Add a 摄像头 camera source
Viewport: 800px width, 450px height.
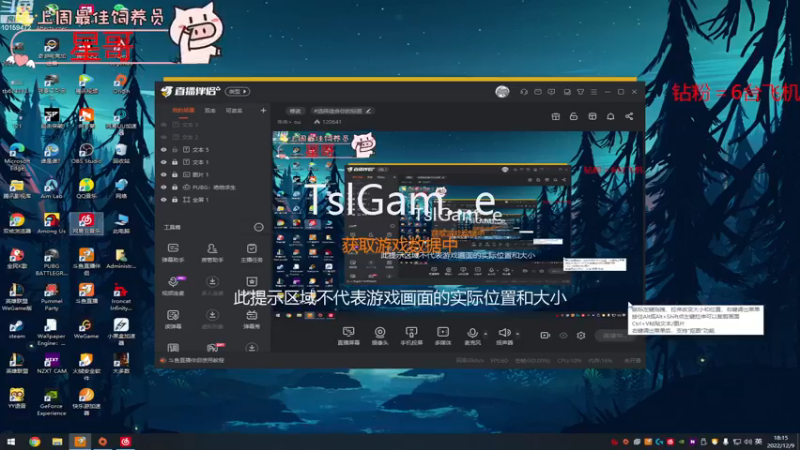380,336
